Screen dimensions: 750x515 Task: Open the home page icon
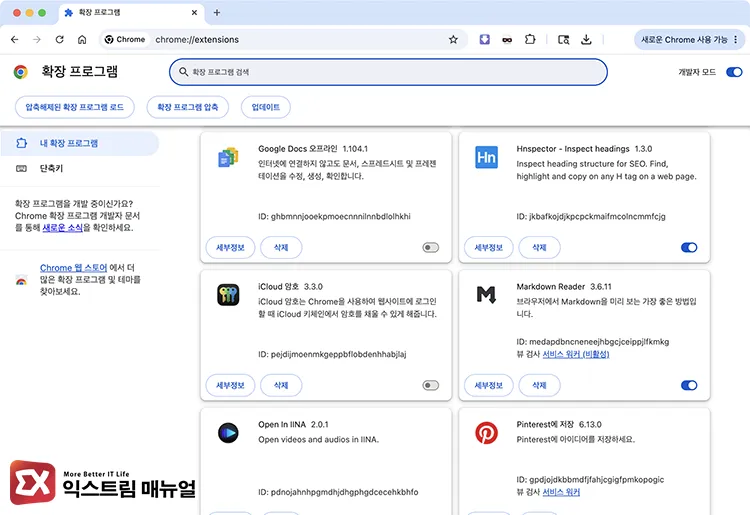coord(82,40)
